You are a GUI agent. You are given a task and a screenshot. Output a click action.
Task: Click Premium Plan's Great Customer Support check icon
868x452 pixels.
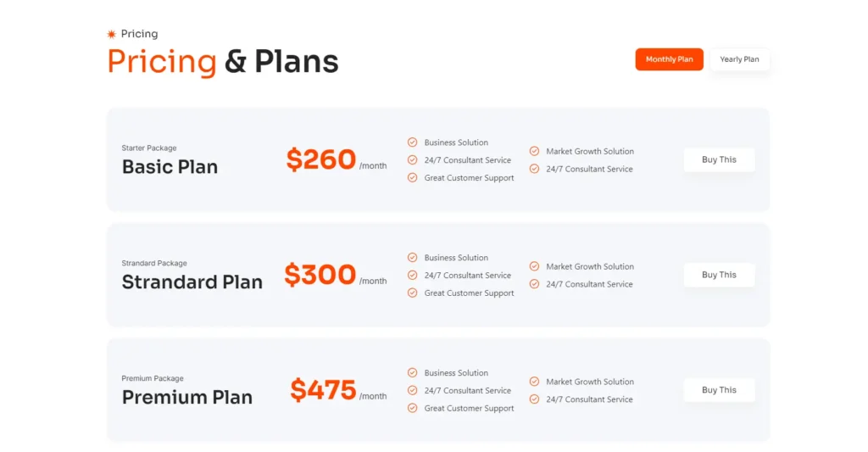(x=413, y=409)
